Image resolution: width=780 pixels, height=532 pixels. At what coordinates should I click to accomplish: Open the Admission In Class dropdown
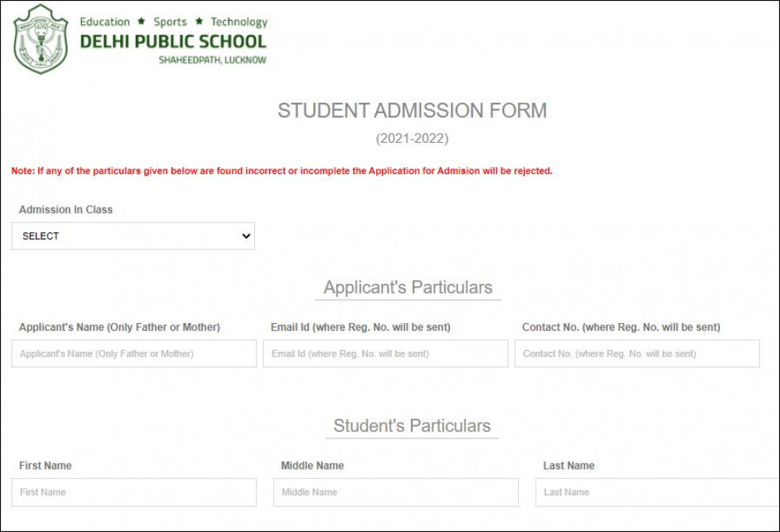click(133, 236)
